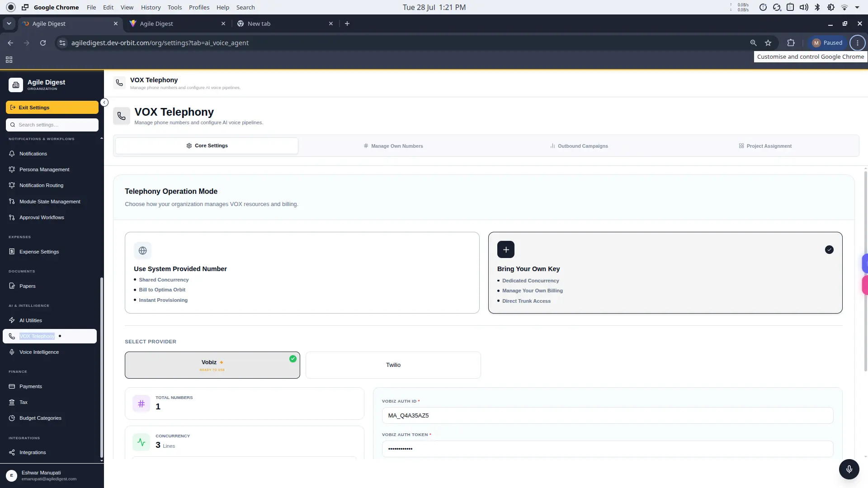Click the Agile Digest organization logo
The height and width of the screenshot is (488, 868).
pos(16,84)
